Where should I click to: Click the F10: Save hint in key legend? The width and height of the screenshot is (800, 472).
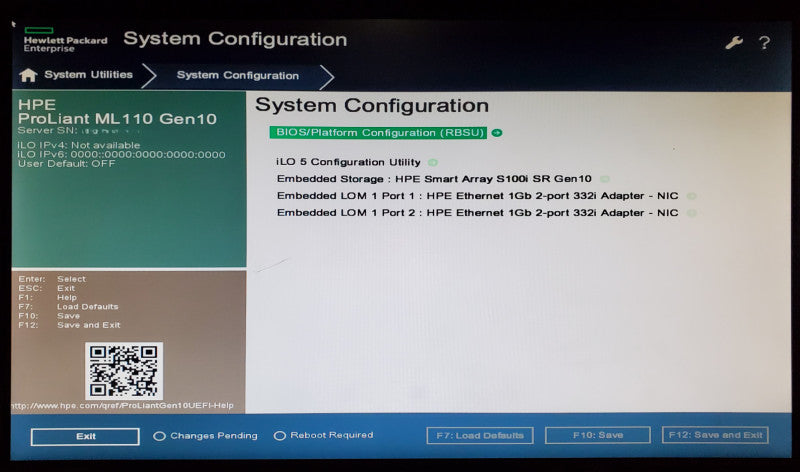point(49,316)
